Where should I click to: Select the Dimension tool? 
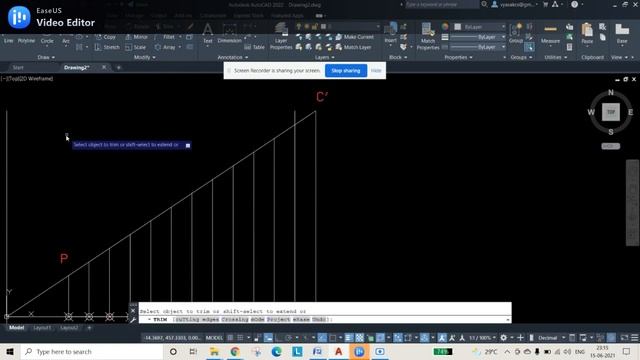(229, 33)
